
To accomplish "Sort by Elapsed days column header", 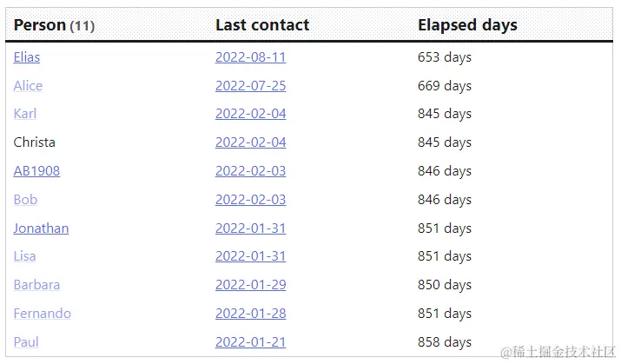I will click(467, 25).
